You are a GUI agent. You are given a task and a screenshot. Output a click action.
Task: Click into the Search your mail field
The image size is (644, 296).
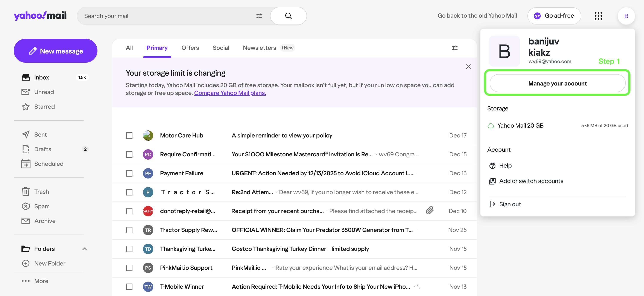pyautogui.click(x=165, y=16)
